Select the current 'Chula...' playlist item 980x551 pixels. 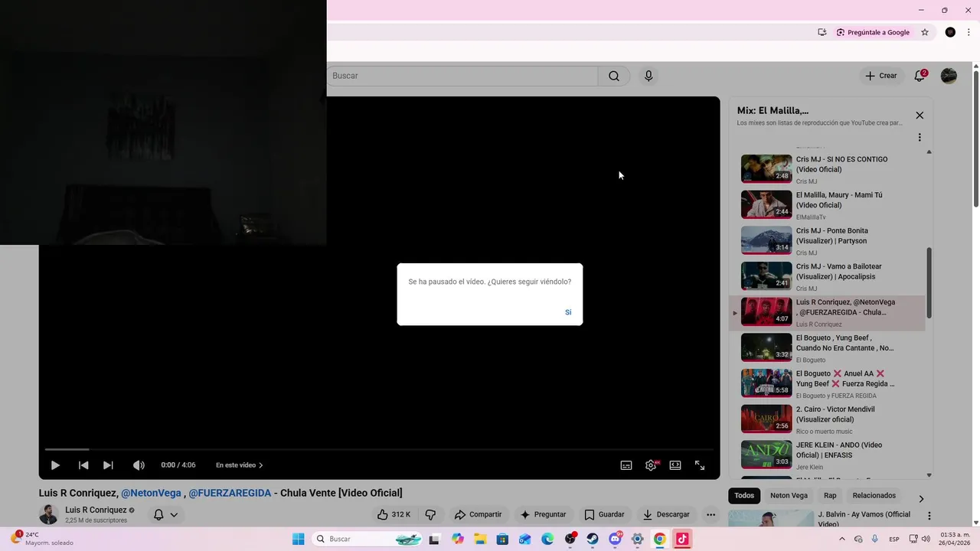click(827, 312)
